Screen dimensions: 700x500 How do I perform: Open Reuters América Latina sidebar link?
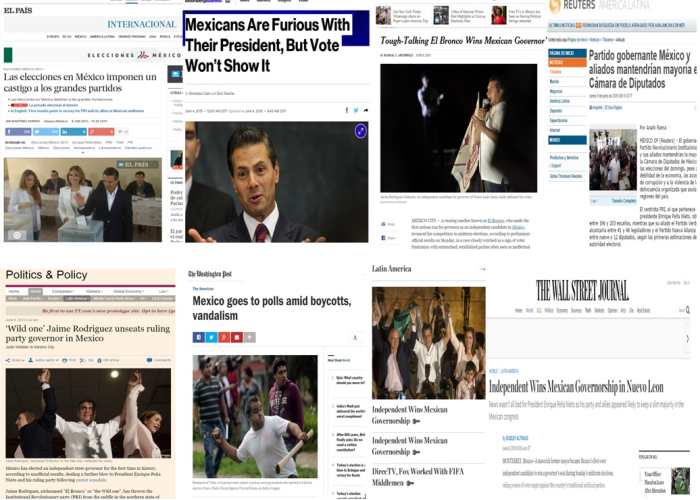[559, 101]
